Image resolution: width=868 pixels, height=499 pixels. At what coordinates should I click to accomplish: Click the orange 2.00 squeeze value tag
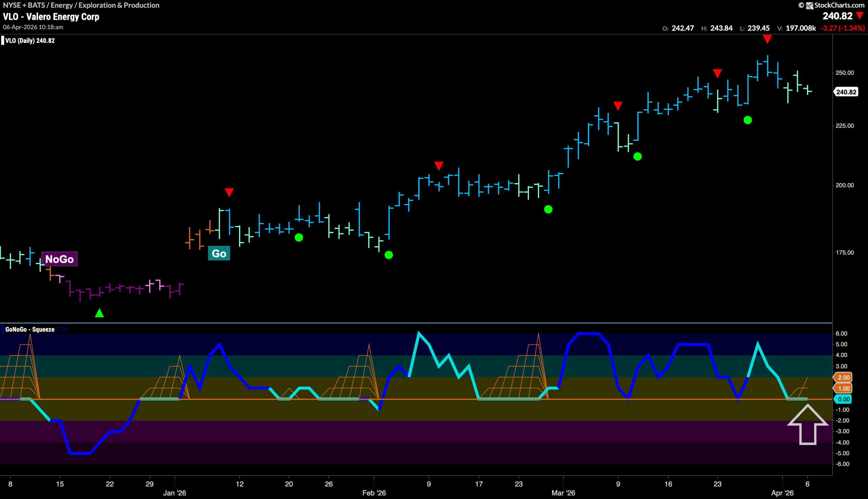[x=843, y=377]
